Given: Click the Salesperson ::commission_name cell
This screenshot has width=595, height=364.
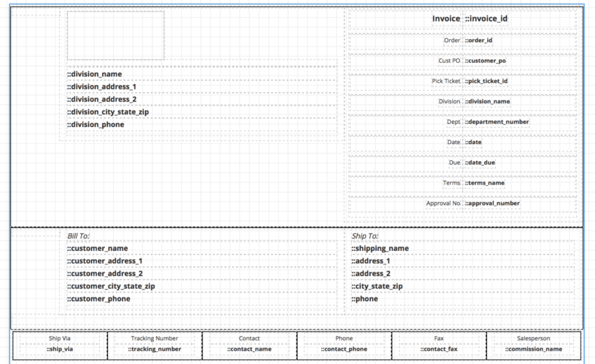Looking at the screenshot, I should click(x=533, y=349).
